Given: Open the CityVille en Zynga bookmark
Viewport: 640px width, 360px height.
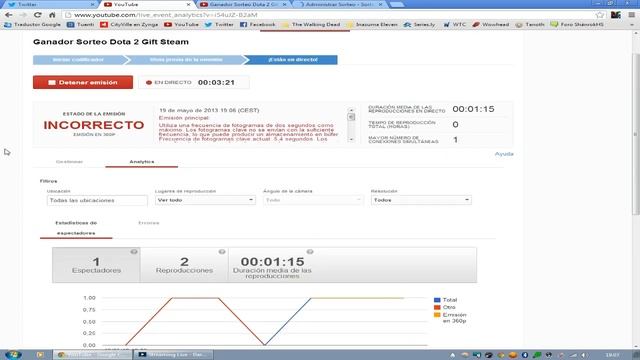Looking at the screenshot, I should (x=129, y=24).
